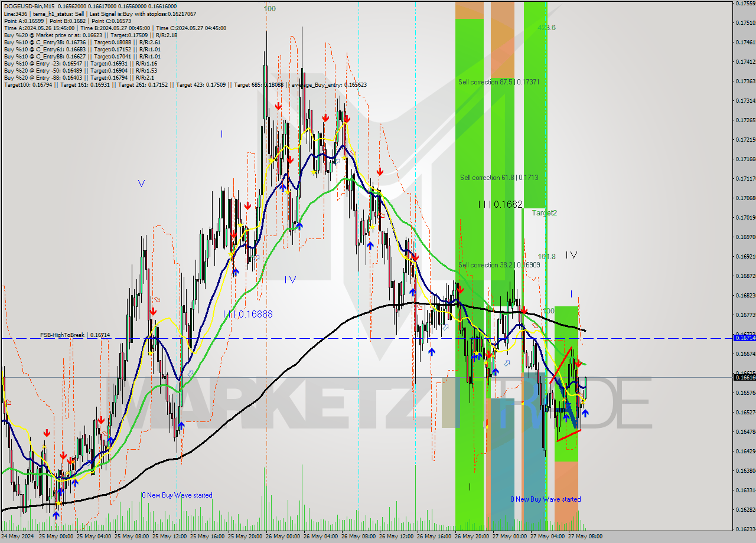Select the 0.16429 price axis label
The height and width of the screenshot is (543, 756).
pos(746,452)
